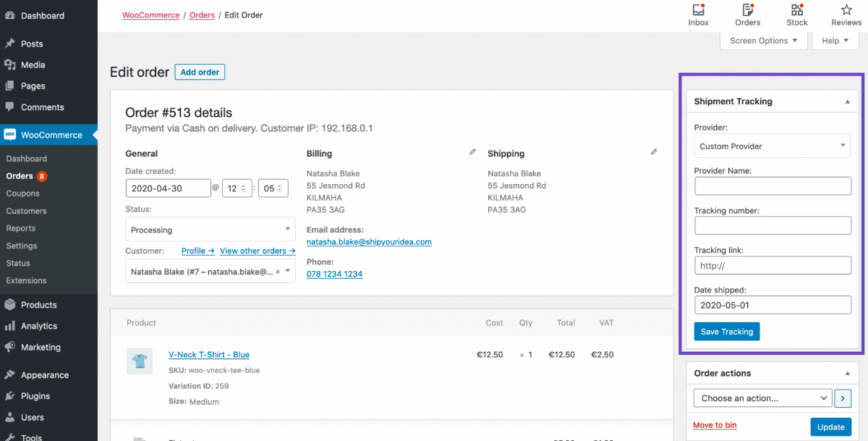Collapse the Order actions panel

(847, 374)
